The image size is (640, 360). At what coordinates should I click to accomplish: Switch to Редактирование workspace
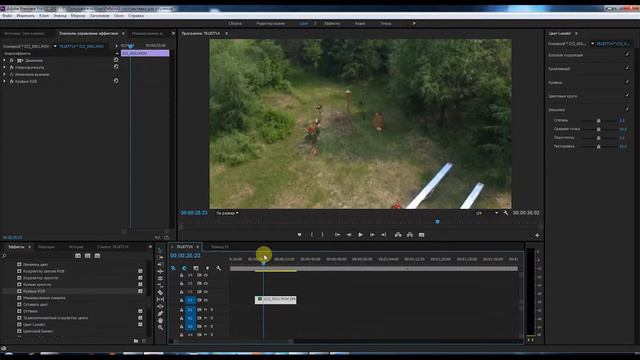271,23
